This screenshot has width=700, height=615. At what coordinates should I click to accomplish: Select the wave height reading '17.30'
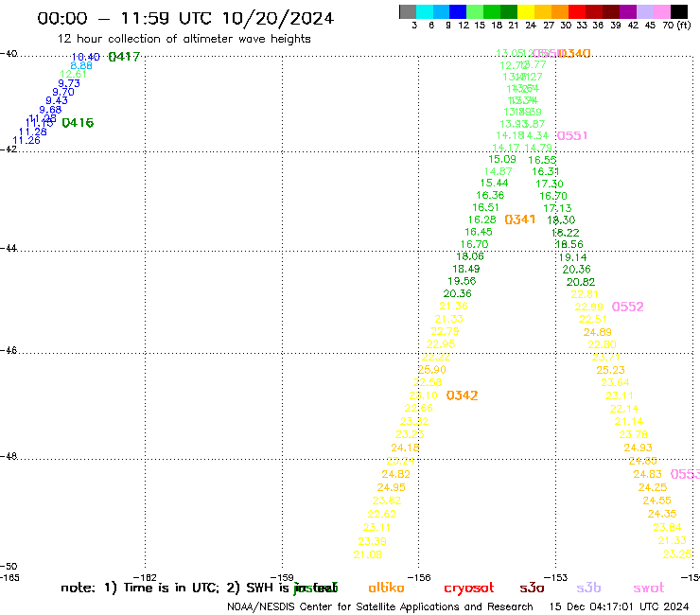[550, 184]
